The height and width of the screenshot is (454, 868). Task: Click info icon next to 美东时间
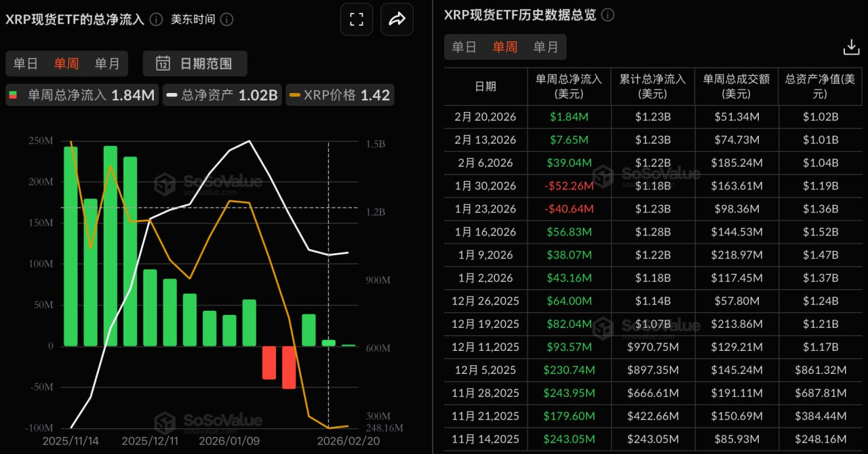(226, 19)
